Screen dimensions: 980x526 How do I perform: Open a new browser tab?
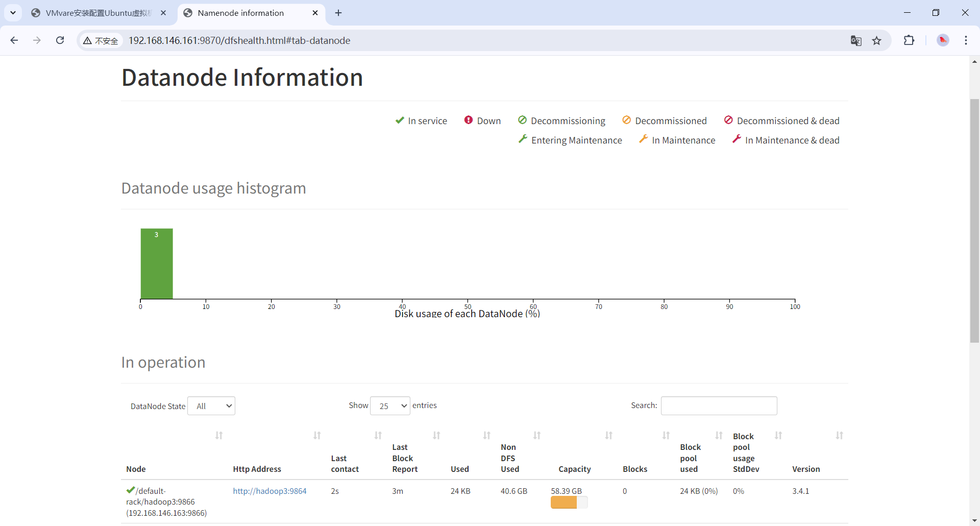click(338, 13)
